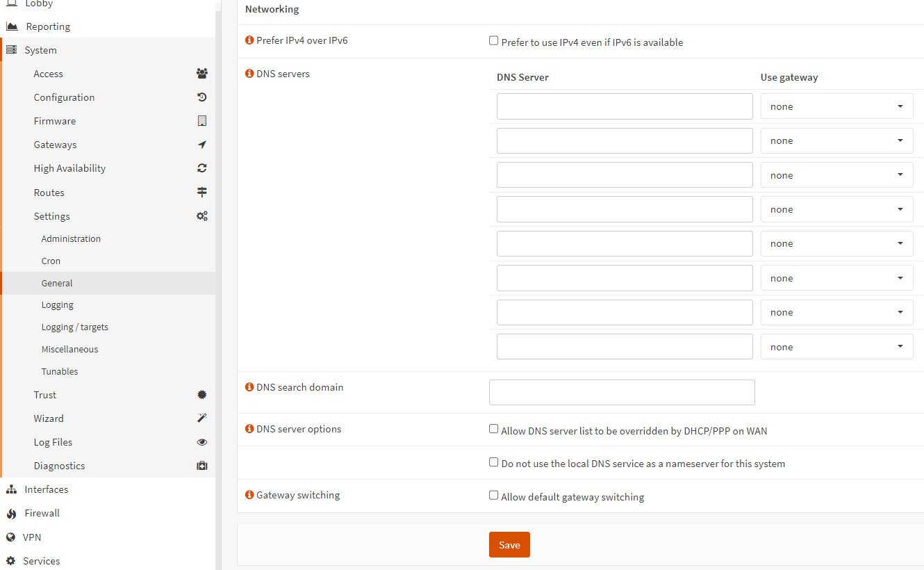Expand the Firewall menu section
This screenshot has height=570, width=924.
click(42, 513)
